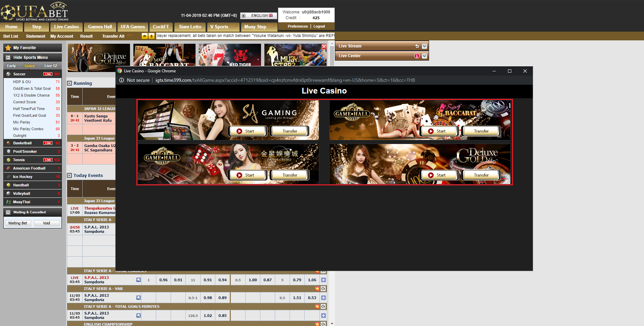Click the left arrow on news ticker
The height and width of the screenshot is (326, 644).
[x=145, y=36]
